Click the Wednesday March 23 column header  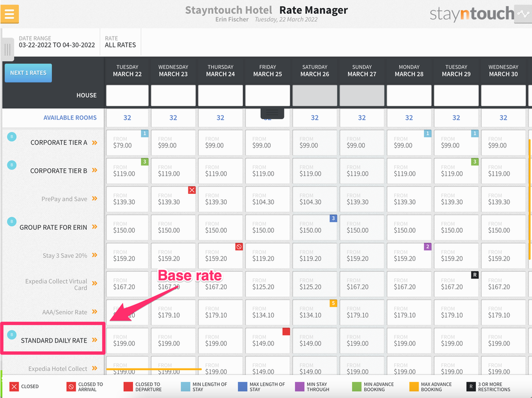173,71
